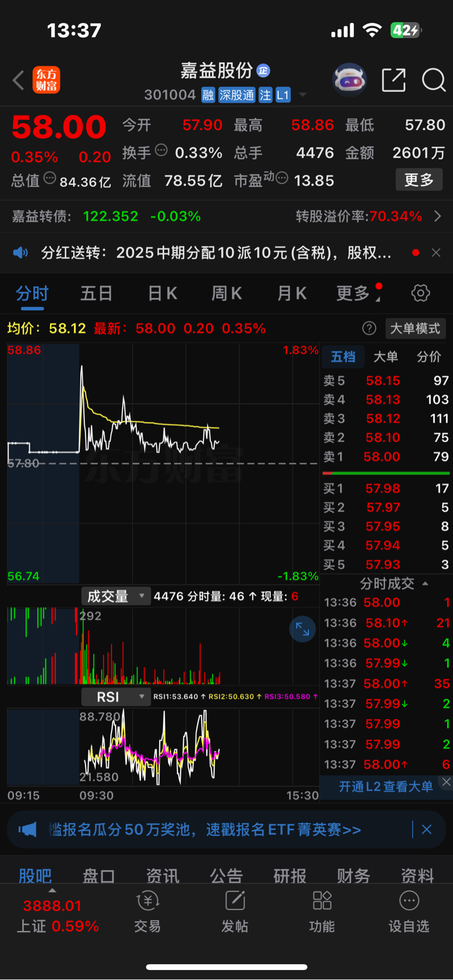Go back with the left arrow icon
The image size is (453, 980).
coord(18,80)
